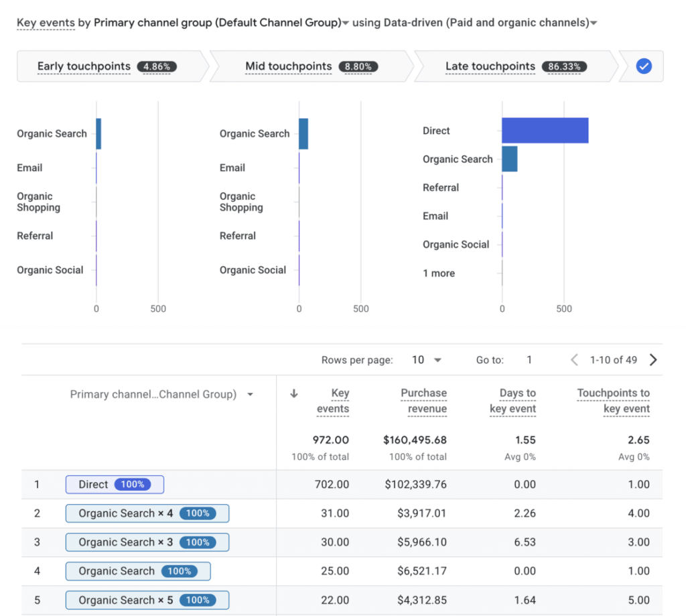The width and height of the screenshot is (686, 616).
Task: Switch to the Mid touchpoints stage
Action: (x=288, y=66)
